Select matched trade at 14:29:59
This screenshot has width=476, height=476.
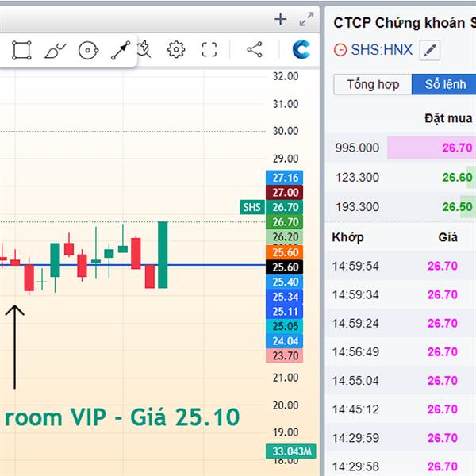tap(401, 438)
